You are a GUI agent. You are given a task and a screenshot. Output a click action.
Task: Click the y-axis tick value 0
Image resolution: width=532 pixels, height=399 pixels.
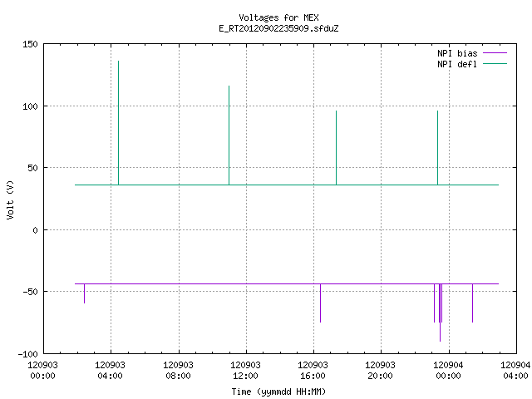click(x=35, y=230)
